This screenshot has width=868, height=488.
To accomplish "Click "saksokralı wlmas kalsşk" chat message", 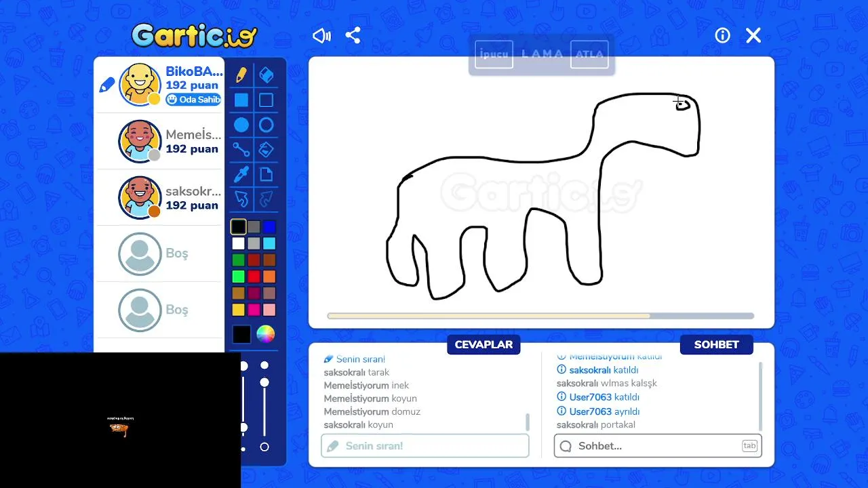I will (x=607, y=383).
